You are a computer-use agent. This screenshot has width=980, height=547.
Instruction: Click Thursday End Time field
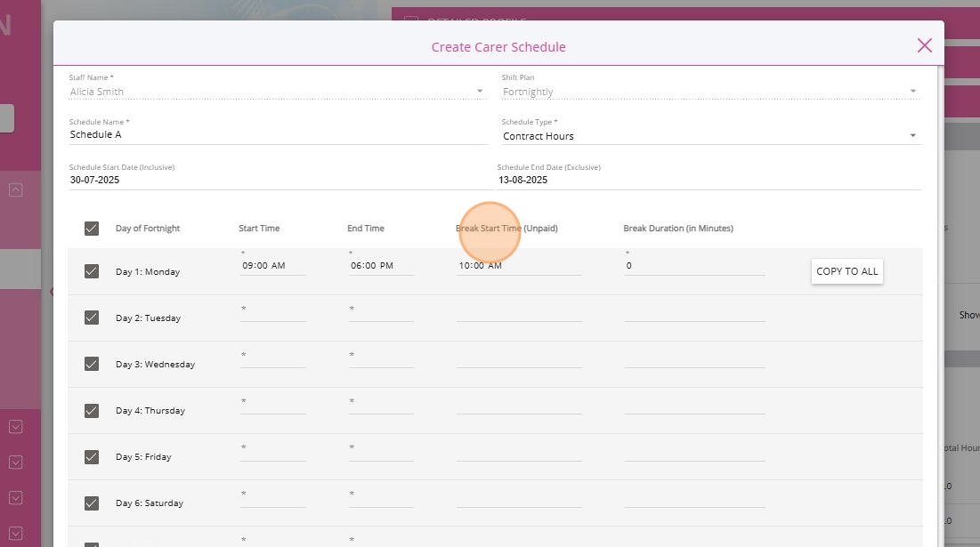pyautogui.click(x=381, y=406)
